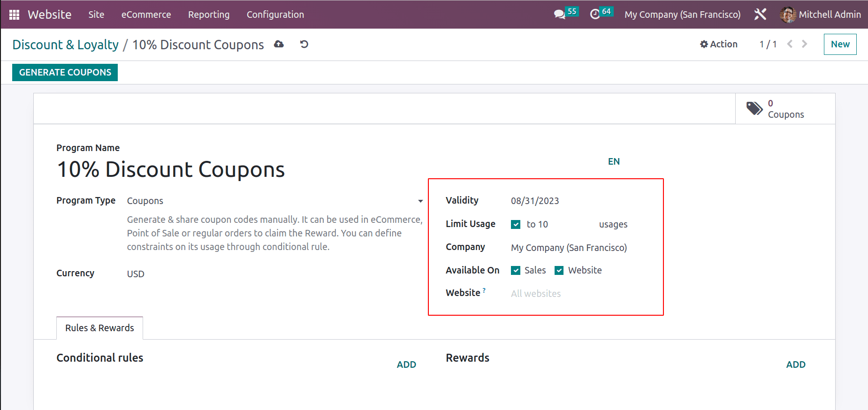Open the apps grid menu icon
The height and width of the screenshot is (410, 868).
(x=14, y=15)
